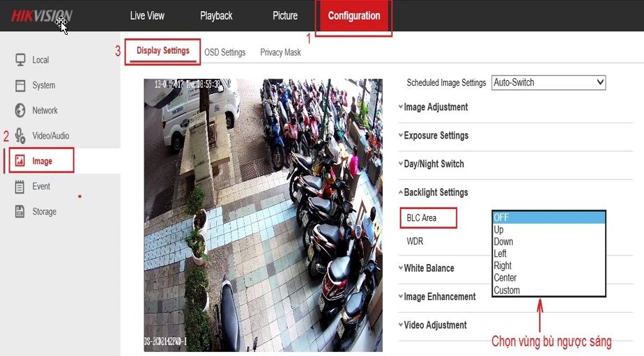Click the camera preview image

tap(263, 215)
